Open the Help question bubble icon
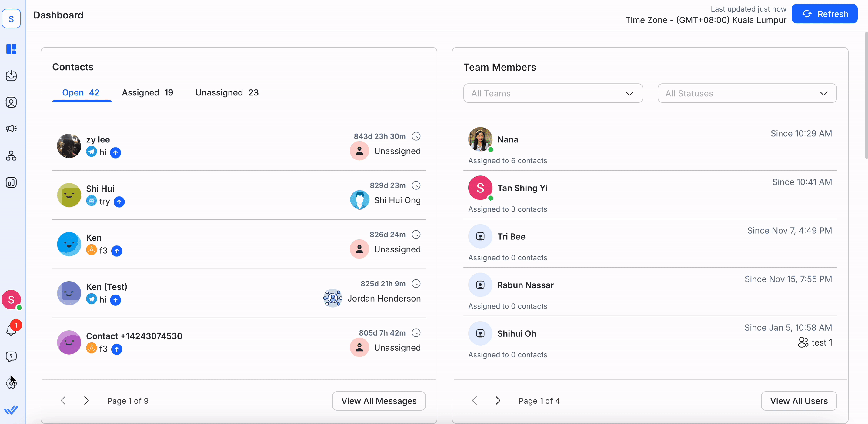This screenshot has width=868, height=424. (x=11, y=356)
